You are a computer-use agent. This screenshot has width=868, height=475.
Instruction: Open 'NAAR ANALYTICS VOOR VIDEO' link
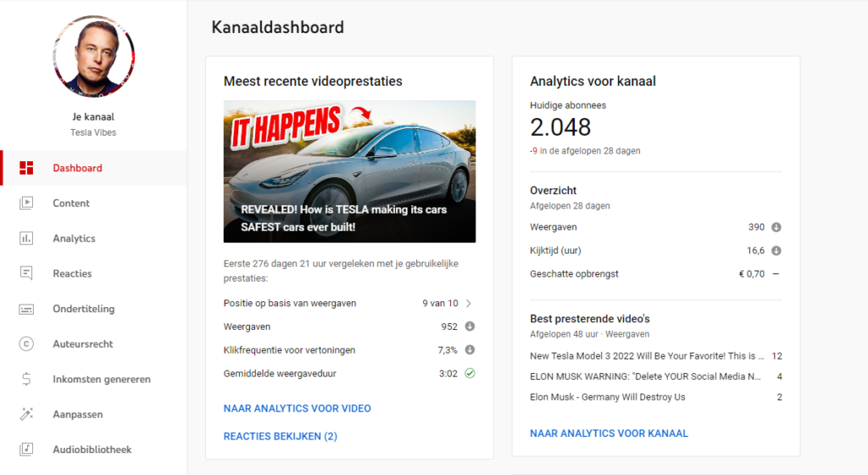tap(297, 409)
